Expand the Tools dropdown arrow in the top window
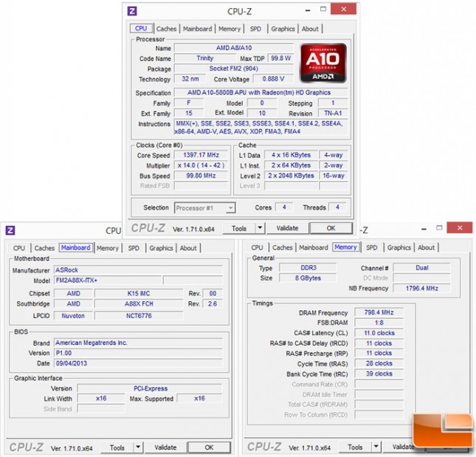 pyautogui.click(x=261, y=228)
